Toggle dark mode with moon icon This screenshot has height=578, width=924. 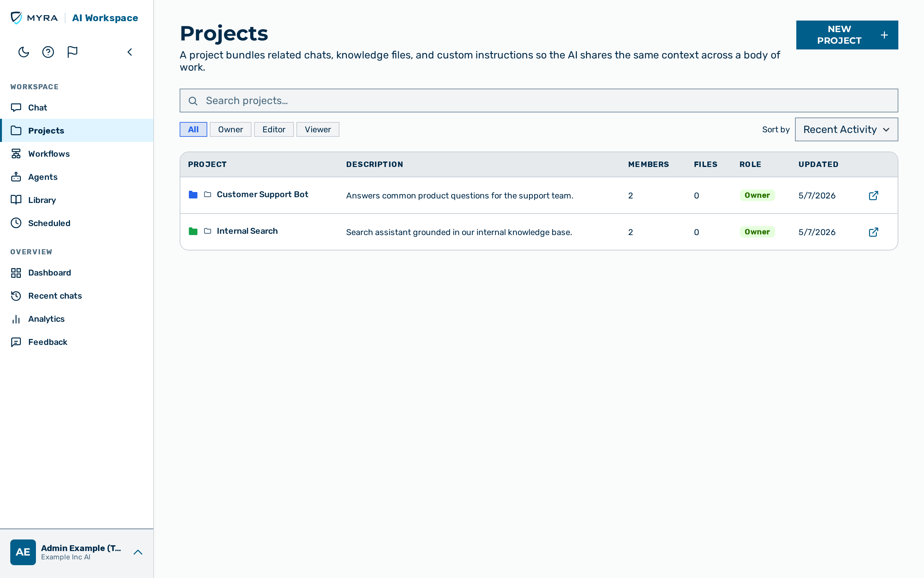(24, 52)
